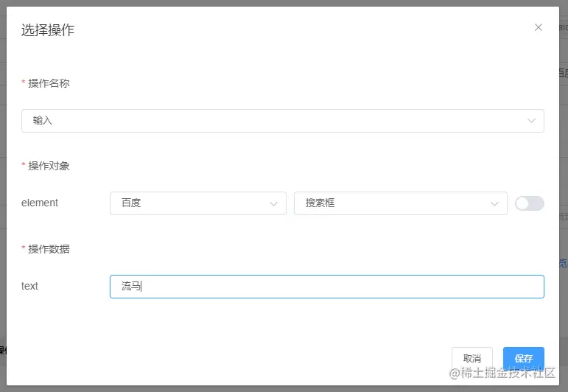Click the 取消 button
568x392 pixels.
pyautogui.click(x=472, y=358)
